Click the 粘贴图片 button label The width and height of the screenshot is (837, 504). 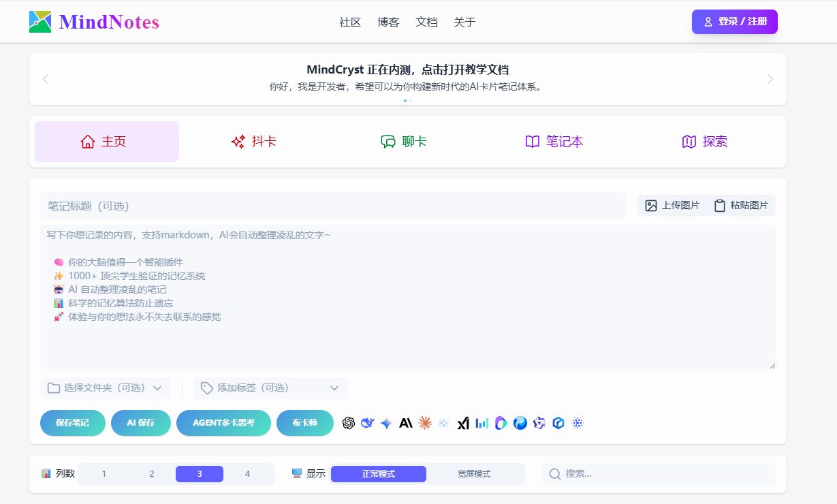pyautogui.click(x=749, y=206)
